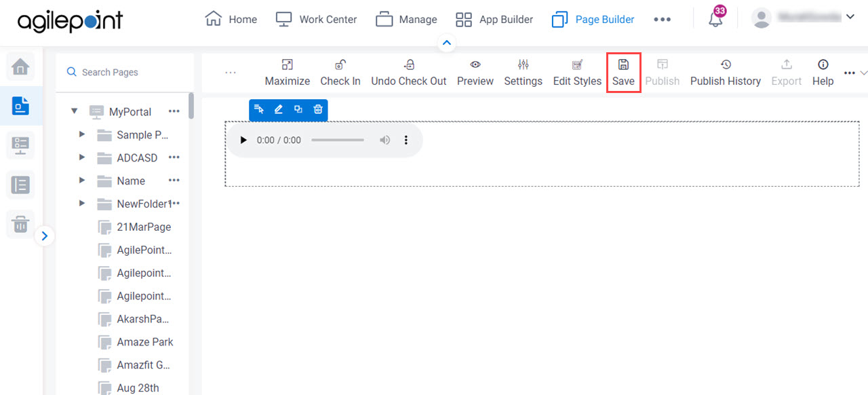Click the notification bell icon
868x395 pixels.
715,19
